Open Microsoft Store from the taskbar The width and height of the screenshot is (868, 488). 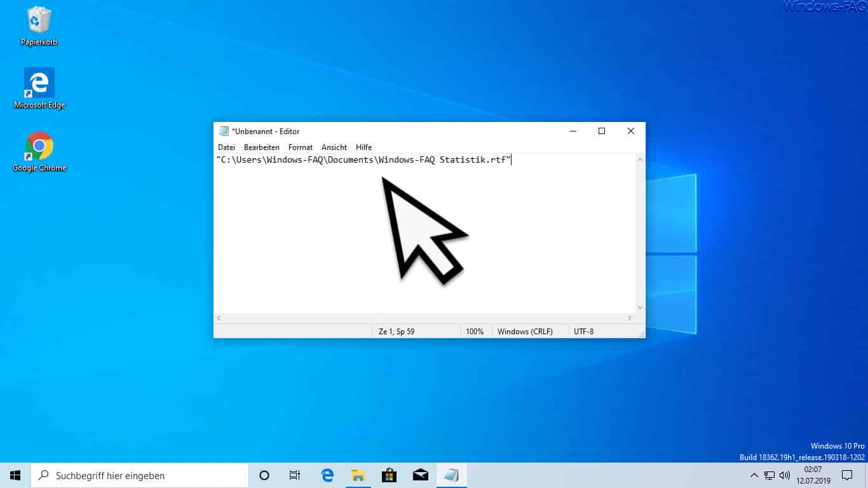click(389, 475)
